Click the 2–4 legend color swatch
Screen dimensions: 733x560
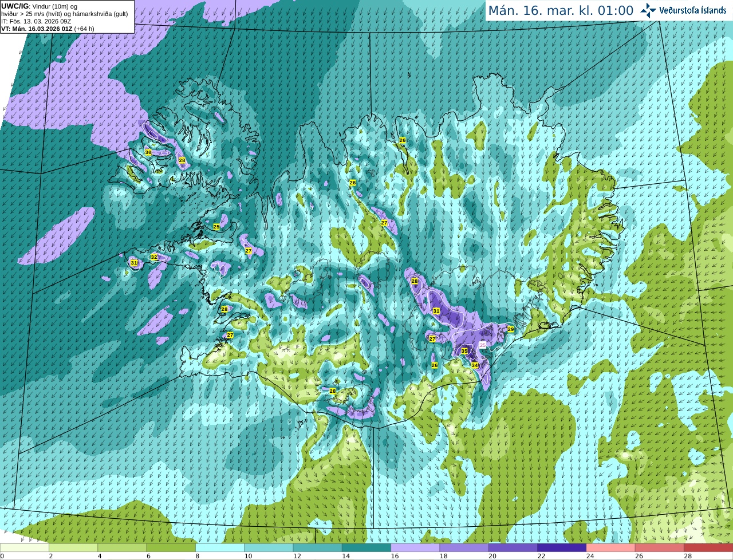pyautogui.click(x=73, y=547)
